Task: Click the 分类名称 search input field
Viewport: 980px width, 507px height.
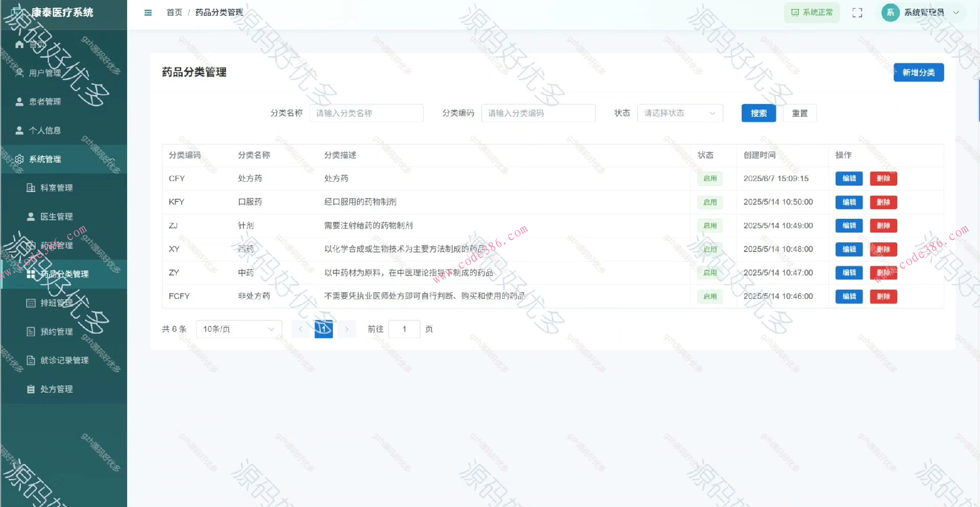Action: [x=366, y=113]
